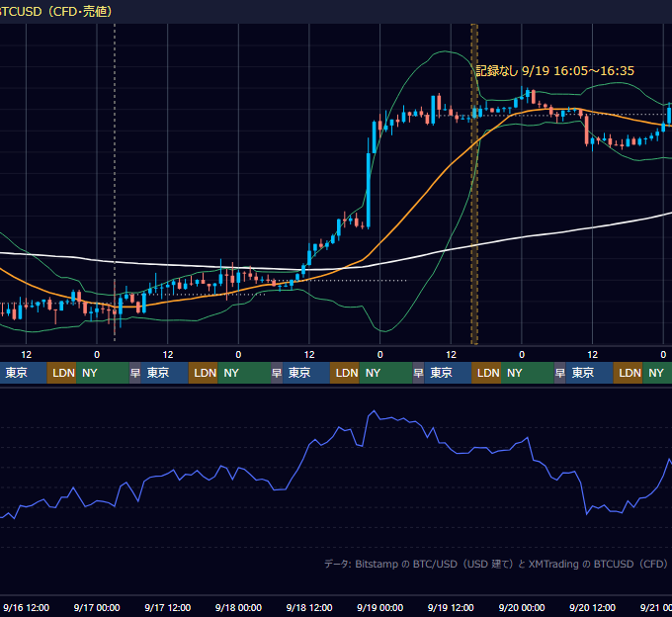Image resolution: width=672 pixels, height=617 pixels.
Task: Click the Bitstamp / XMTrading data attribution text
Action: point(496,564)
